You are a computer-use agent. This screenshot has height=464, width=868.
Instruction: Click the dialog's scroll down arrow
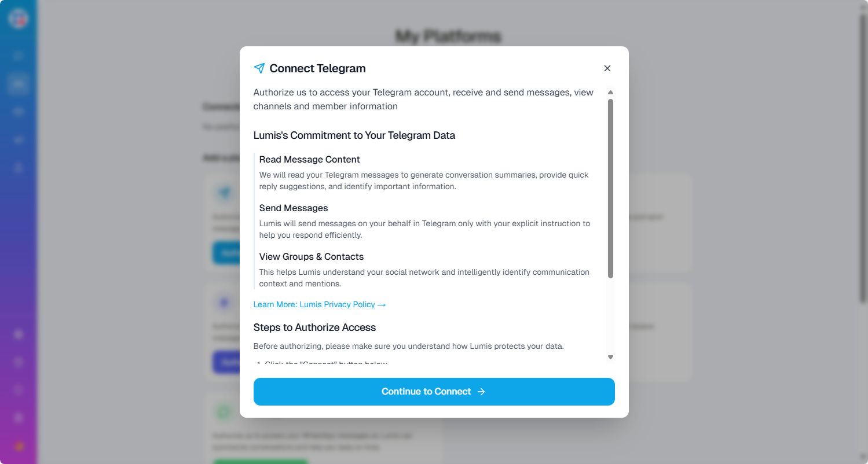coord(610,358)
